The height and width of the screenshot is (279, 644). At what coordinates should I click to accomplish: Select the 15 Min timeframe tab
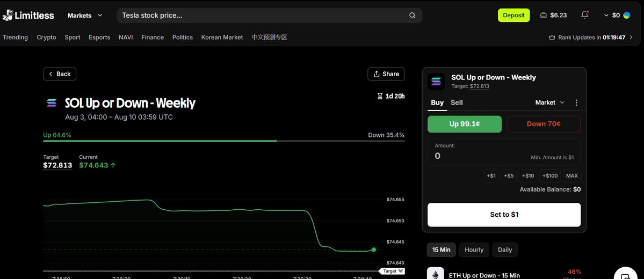tap(441, 249)
